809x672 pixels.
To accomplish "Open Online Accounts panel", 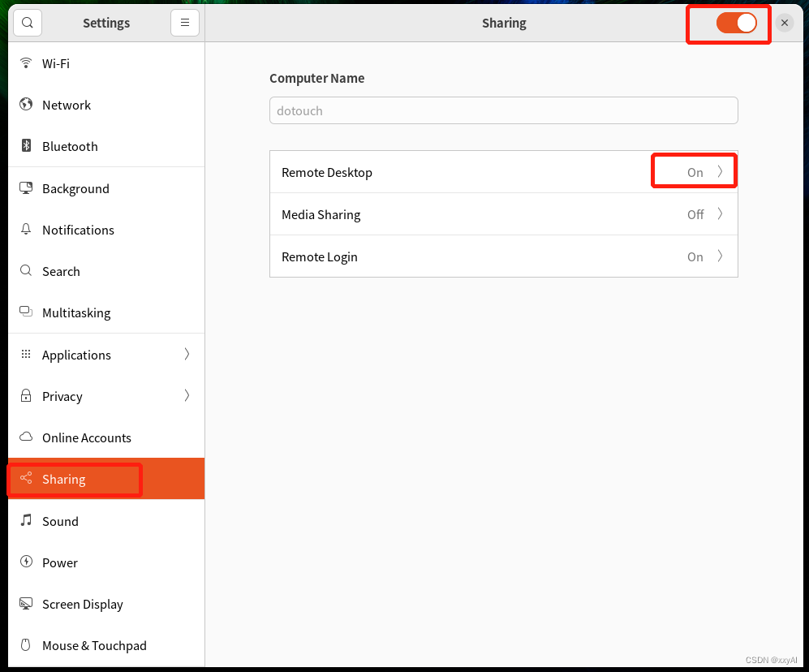I will click(x=106, y=437).
